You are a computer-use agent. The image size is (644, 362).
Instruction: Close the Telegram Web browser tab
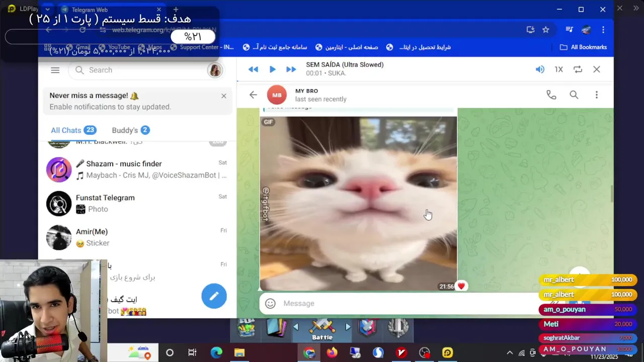[159, 10]
